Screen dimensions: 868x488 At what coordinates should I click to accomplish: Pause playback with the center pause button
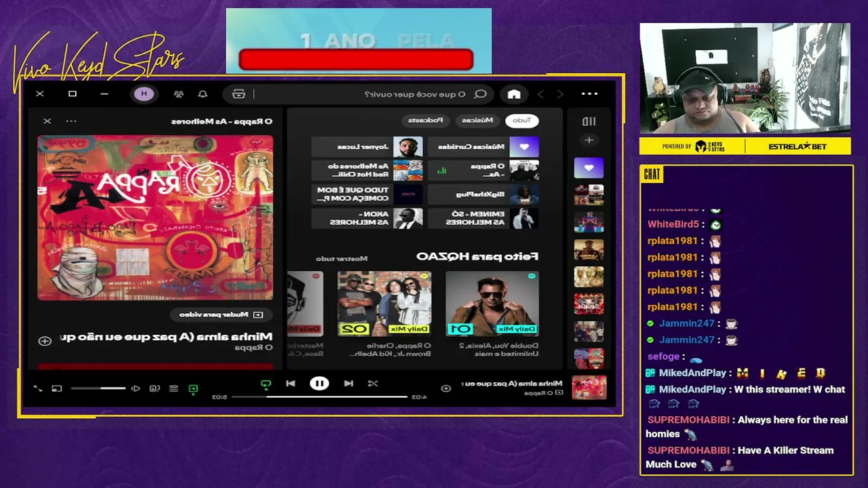[x=319, y=384]
